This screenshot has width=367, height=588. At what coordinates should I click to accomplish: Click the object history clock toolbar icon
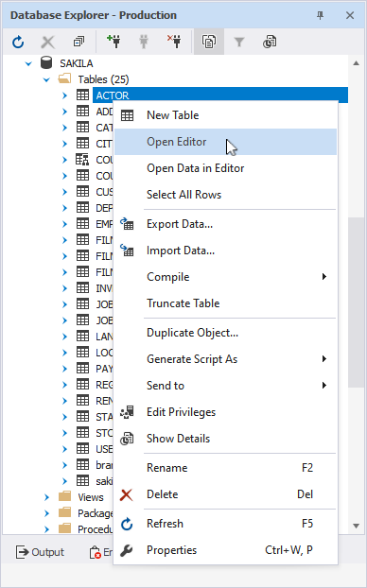(x=270, y=42)
